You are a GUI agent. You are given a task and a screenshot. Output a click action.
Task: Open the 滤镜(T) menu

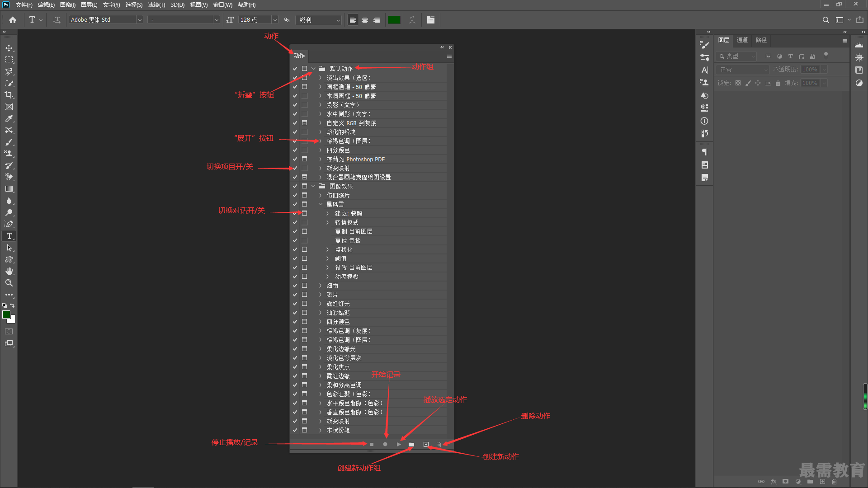click(x=156, y=5)
